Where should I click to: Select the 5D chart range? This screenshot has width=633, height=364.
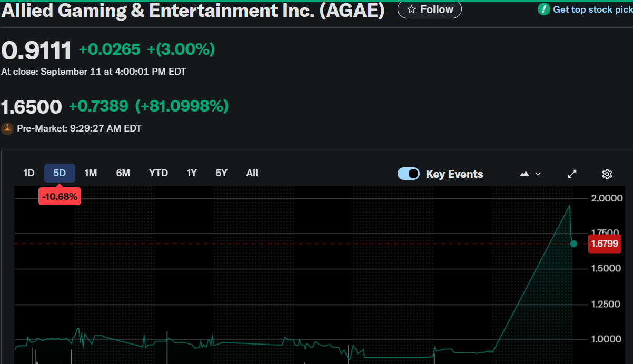60,173
